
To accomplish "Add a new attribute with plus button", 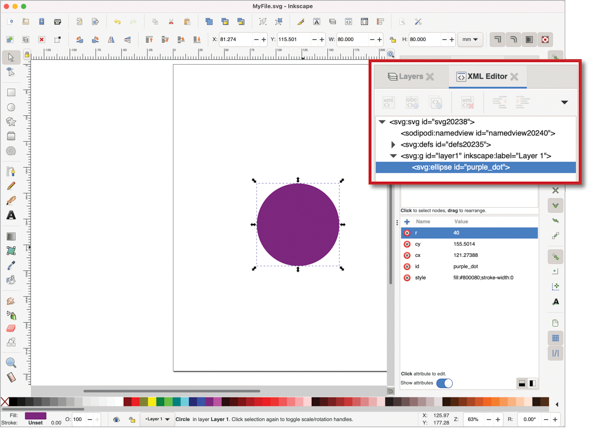I will [407, 222].
